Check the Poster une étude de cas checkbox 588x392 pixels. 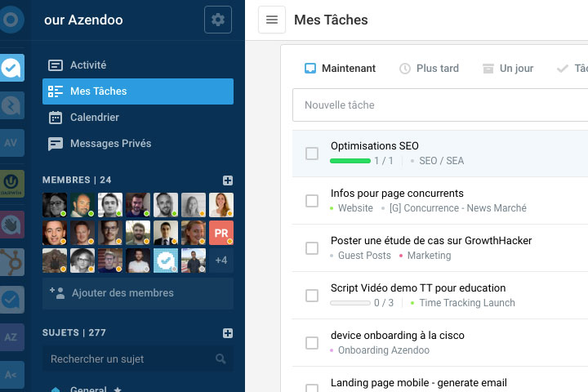(312, 248)
